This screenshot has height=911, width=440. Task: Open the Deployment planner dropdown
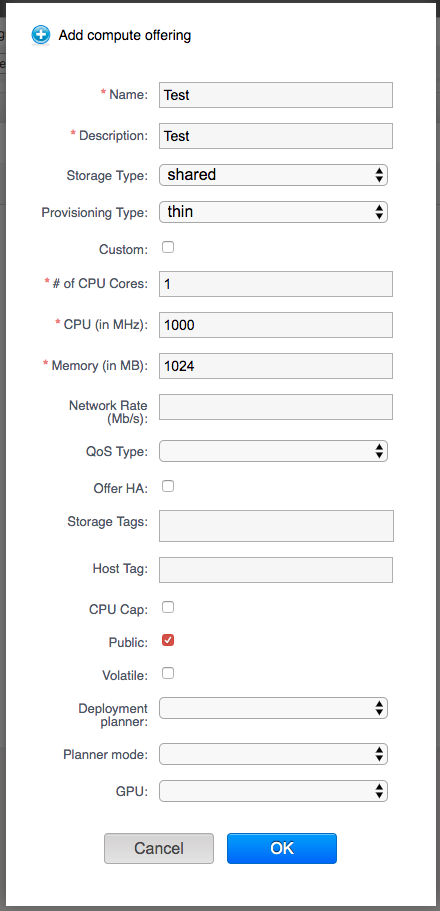[273, 708]
